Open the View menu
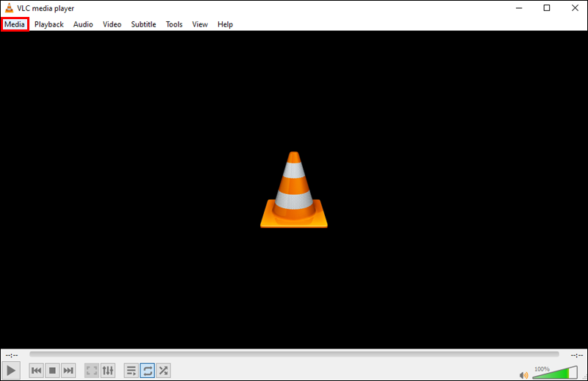The width and height of the screenshot is (588, 381). click(x=199, y=24)
